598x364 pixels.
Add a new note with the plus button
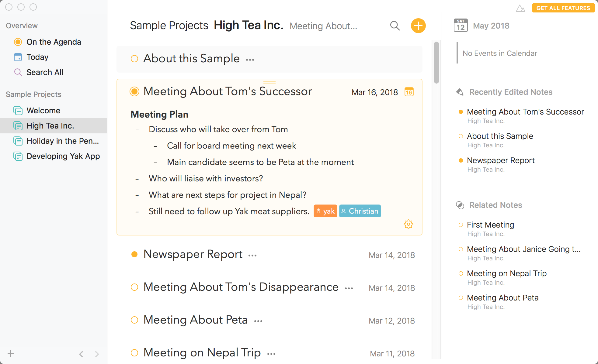(x=418, y=26)
